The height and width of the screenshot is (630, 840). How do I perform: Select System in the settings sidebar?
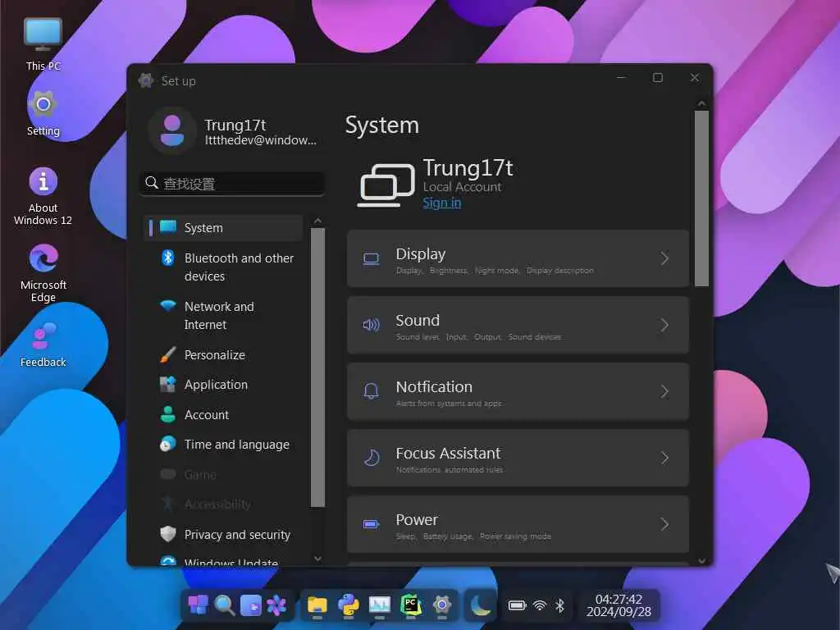pos(223,228)
